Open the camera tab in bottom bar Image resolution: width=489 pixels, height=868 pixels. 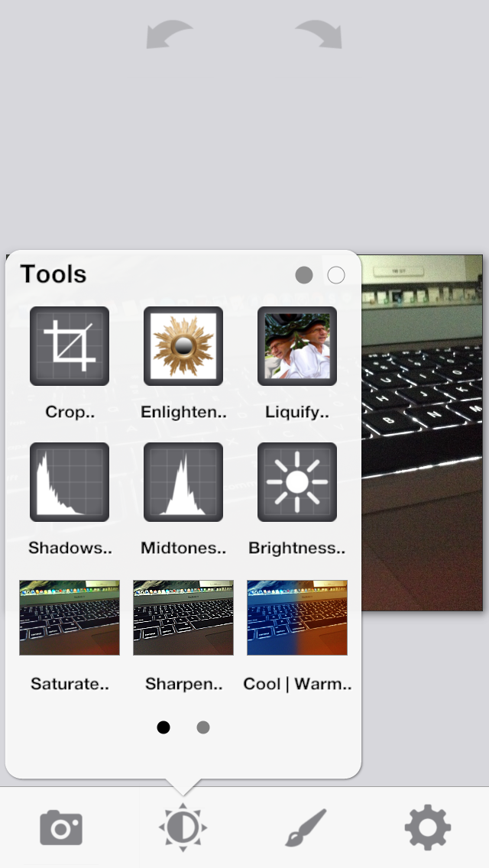point(61,828)
